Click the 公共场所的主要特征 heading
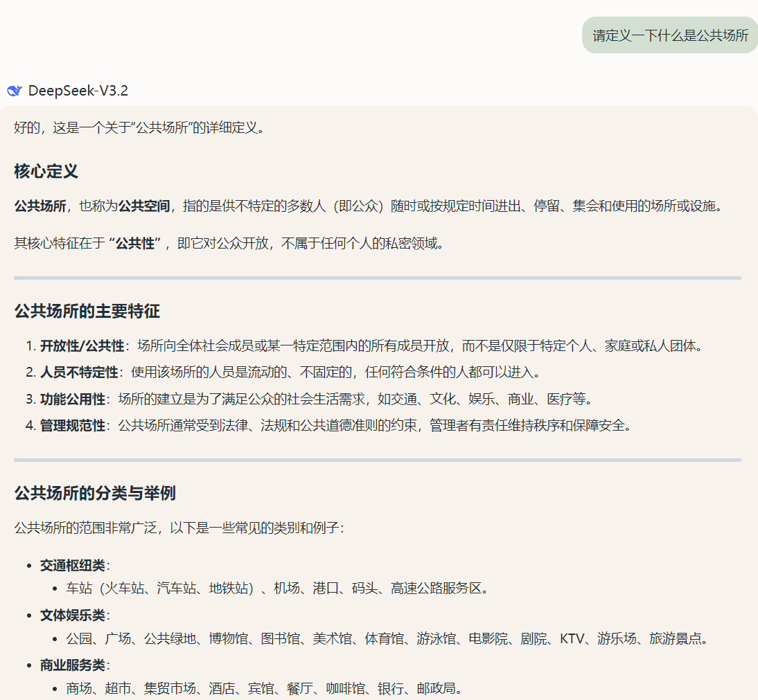This screenshot has height=700, width=758. pos(87,312)
